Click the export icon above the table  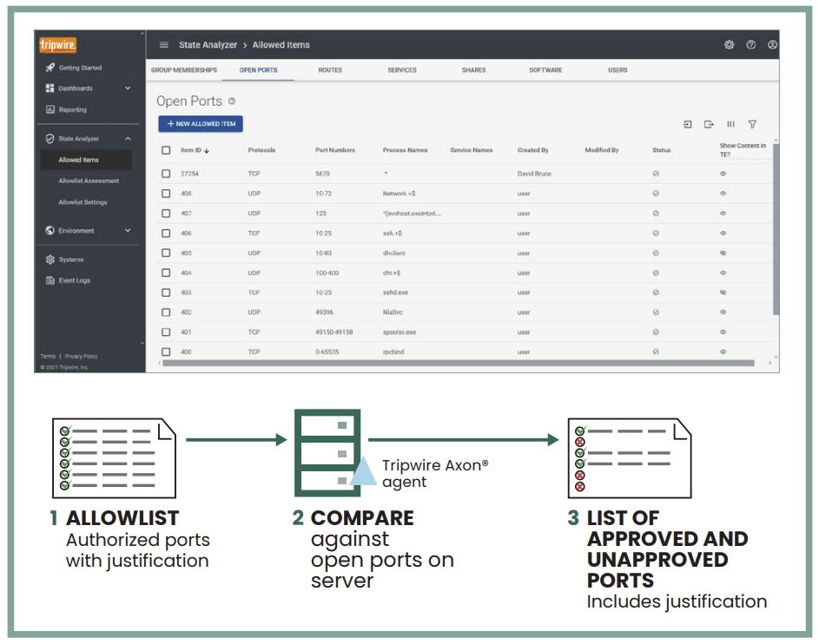[x=709, y=124]
